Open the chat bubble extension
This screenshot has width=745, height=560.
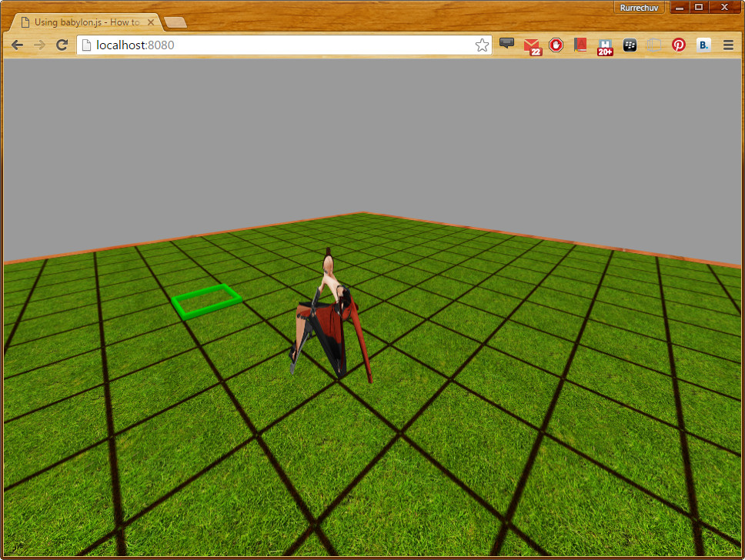pyautogui.click(x=506, y=44)
